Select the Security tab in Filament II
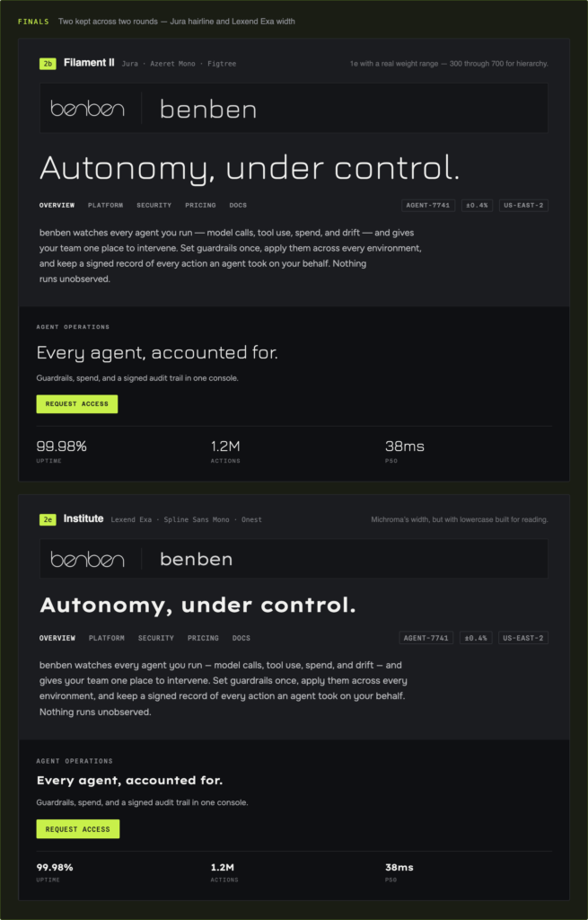Viewport: 588px width, 920px height. (x=154, y=206)
